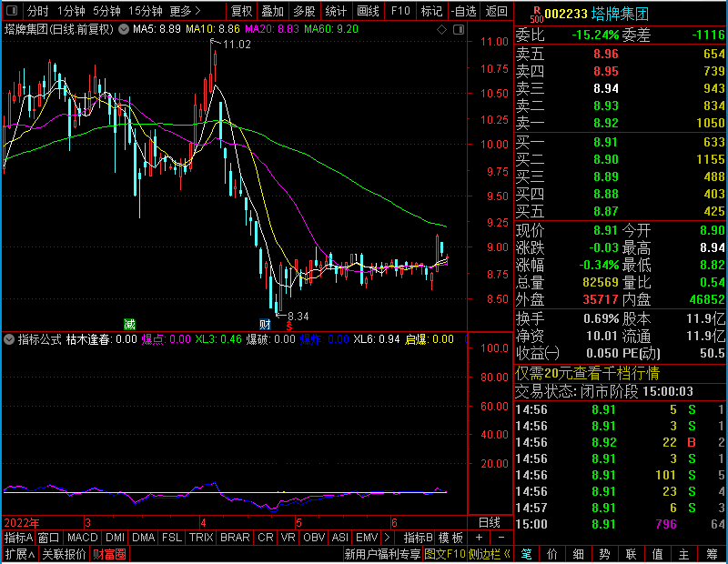Click the 标记 mark tool
The width and height of the screenshot is (728, 564).
tap(431, 11)
